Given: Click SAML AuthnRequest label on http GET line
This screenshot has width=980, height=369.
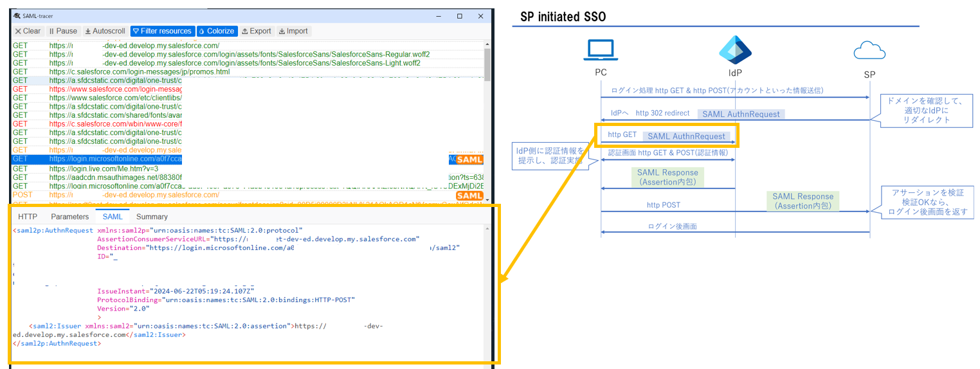Looking at the screenshot, I should [x=687, y=136].
